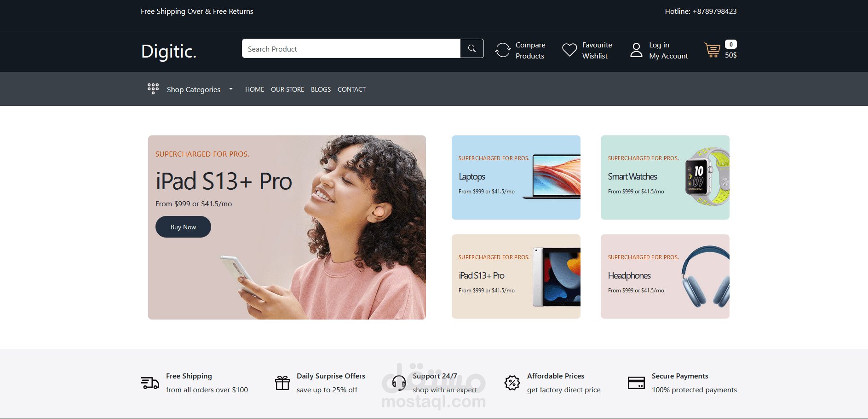Open the shopping cart icon

712,51
